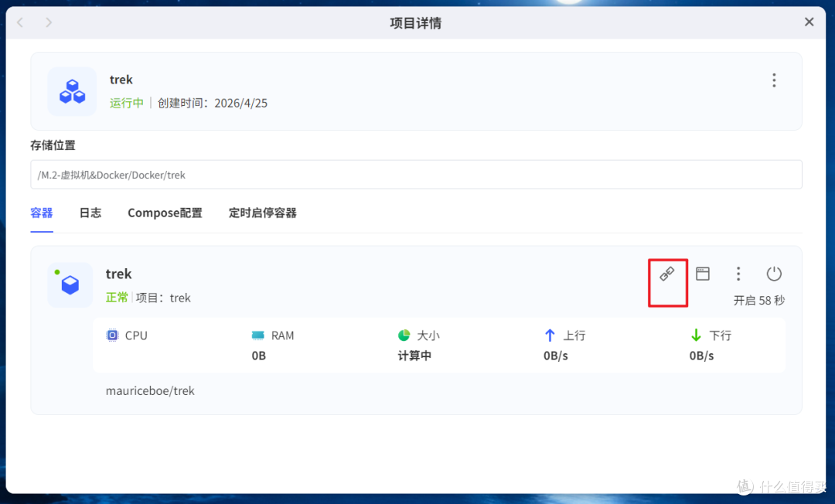This screenshot has height=504, width=835.
Task: Open the trek container terminal window icon
Action: click(703, 274)
